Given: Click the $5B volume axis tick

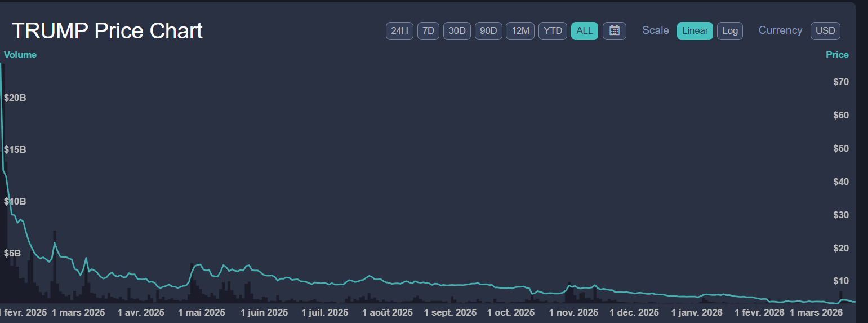Looking at the screenshot, I should [12, 254].
